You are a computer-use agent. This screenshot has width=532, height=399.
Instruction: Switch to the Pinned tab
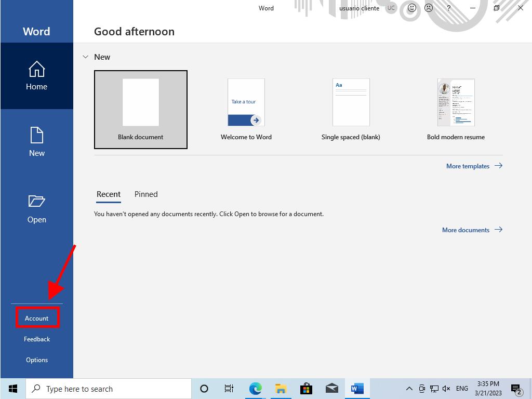146,194
